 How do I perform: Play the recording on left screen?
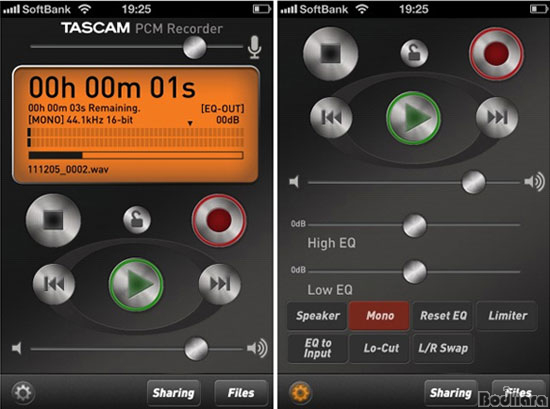pos(136,284)
